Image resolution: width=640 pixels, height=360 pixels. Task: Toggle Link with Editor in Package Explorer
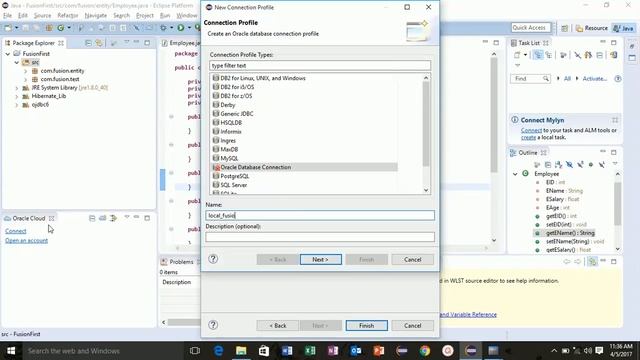tap(99, 43)
